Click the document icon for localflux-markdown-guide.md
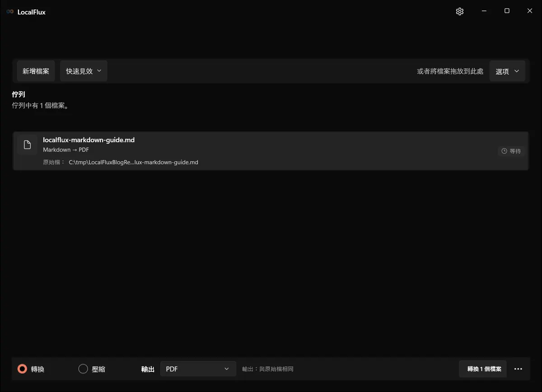 (27, 145)
